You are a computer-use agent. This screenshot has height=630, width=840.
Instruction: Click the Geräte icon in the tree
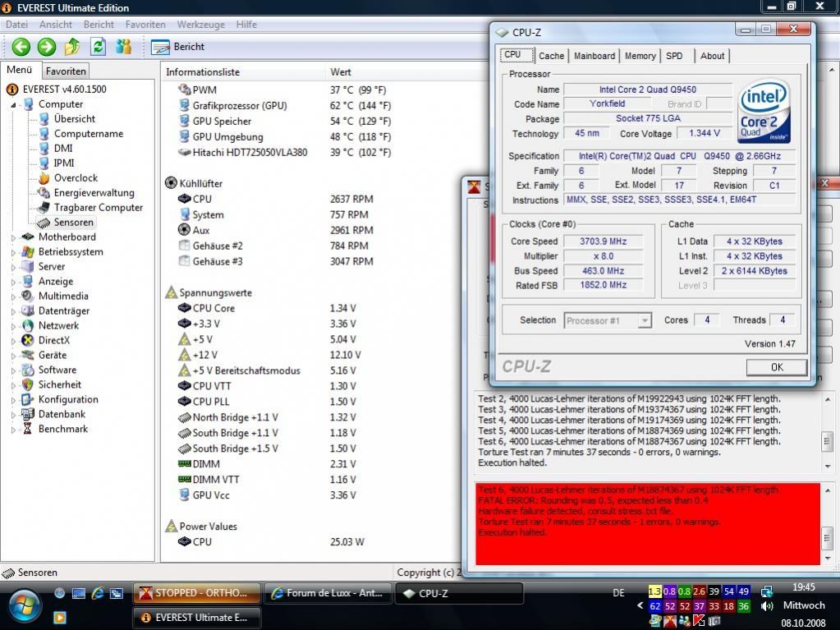click(x=28, y=355)
